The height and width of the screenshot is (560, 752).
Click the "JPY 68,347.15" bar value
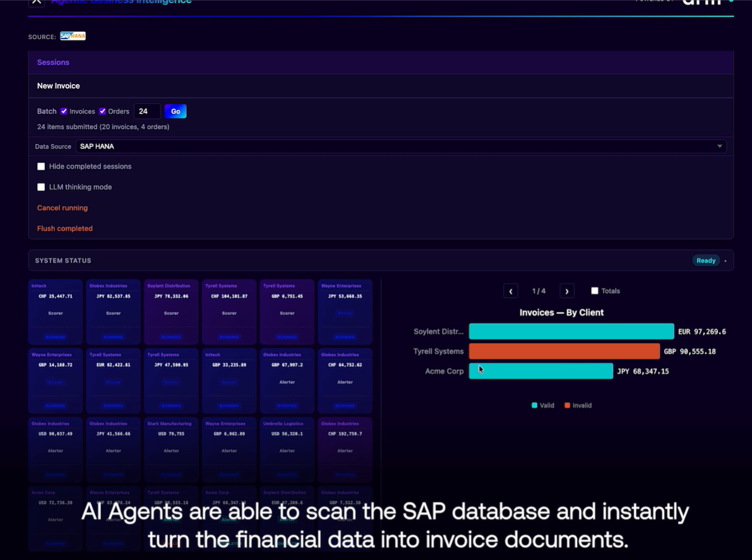tap(643, 371)
